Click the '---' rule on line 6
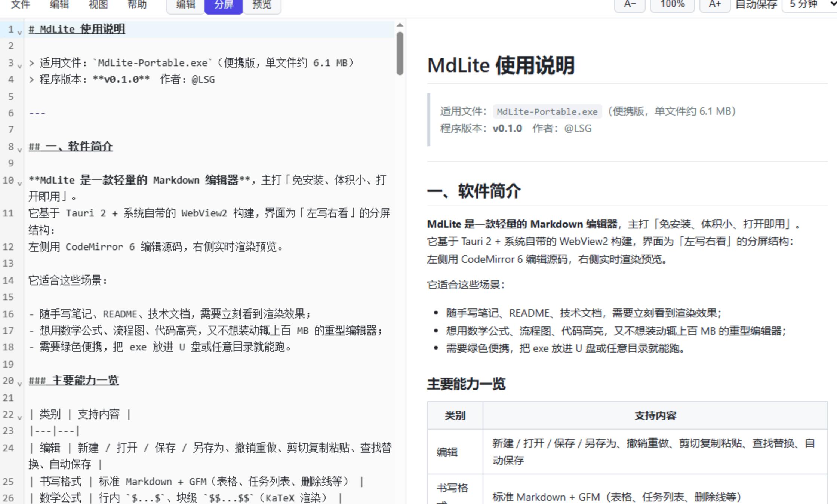Screen dimensions: 837x504 tap(37, 113)
